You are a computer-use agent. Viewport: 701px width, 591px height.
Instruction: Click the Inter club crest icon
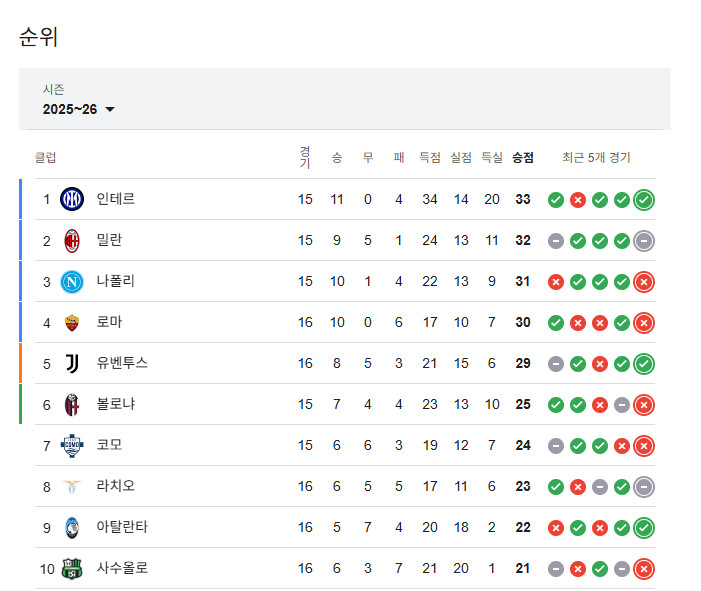tap(72, 199)
